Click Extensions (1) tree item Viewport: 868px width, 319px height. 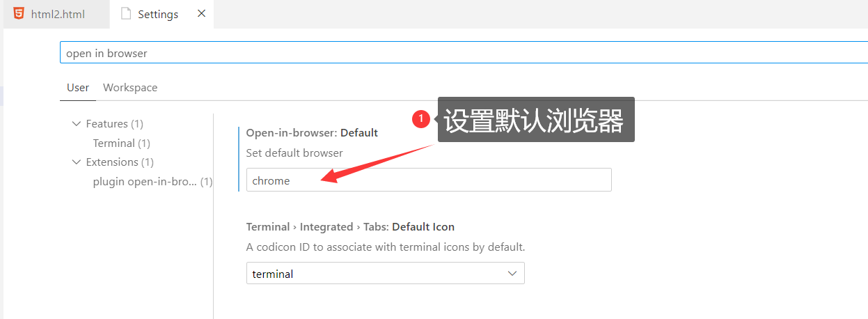click(x=120, y=162)
